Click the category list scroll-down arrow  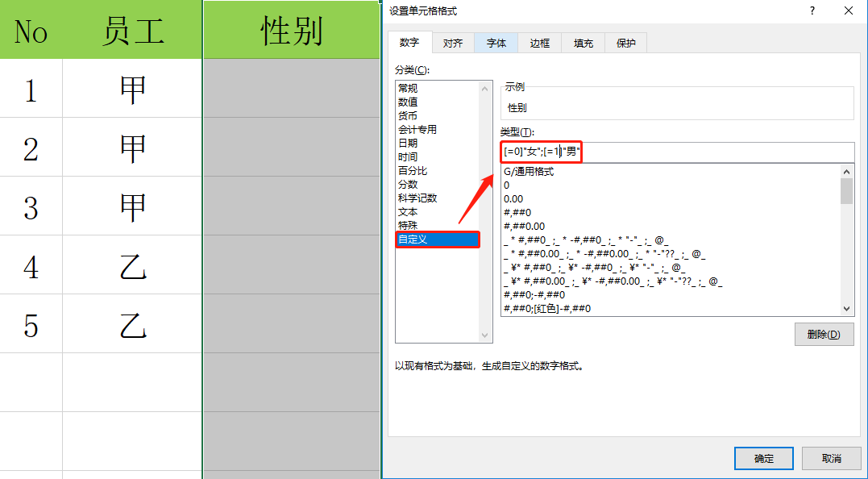[x=485, y=335]
